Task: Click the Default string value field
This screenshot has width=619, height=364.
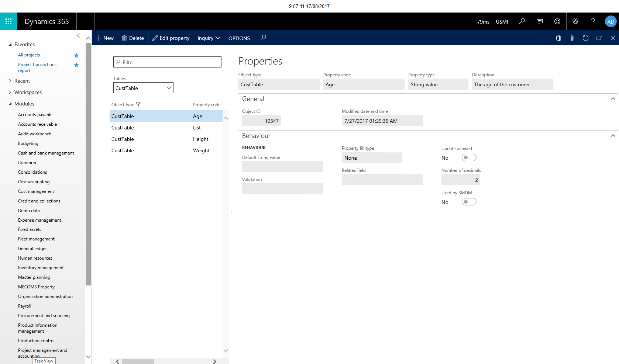Action: [283, 167]
